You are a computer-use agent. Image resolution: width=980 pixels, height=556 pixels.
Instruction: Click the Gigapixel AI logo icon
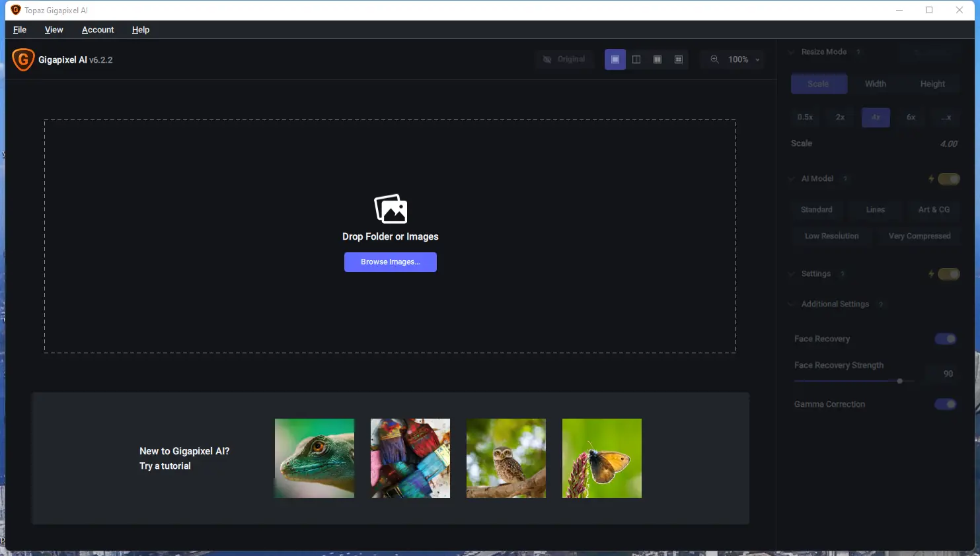tap(23, 59)
